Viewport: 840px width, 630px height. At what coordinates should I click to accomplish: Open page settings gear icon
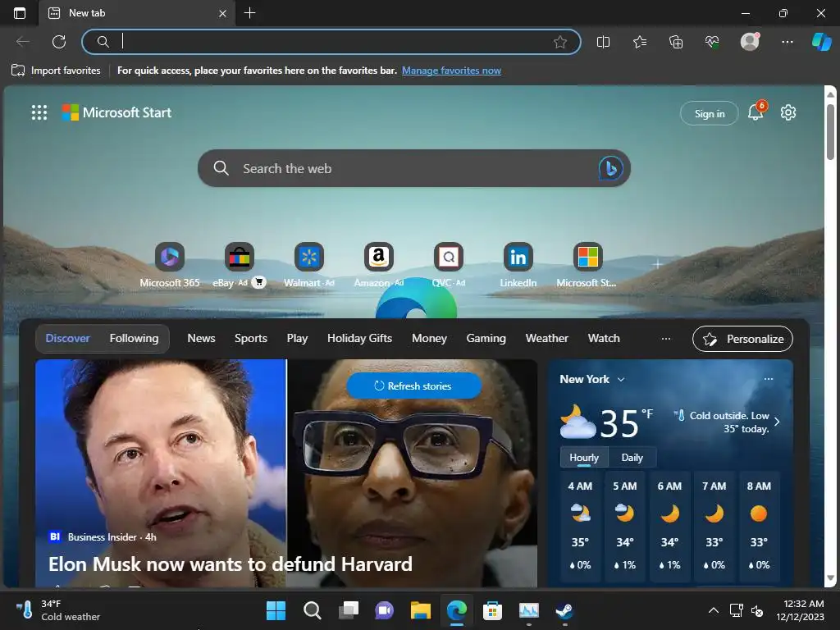pos(788,112)
